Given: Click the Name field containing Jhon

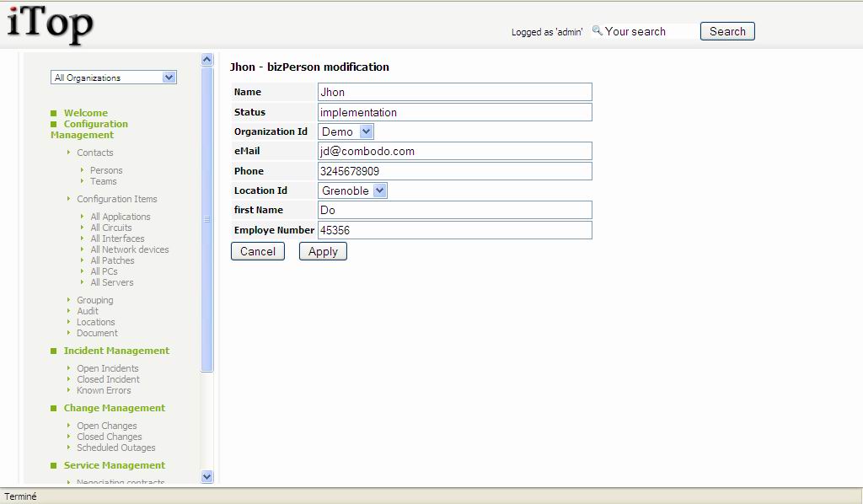Looking at the screenshot, I should [x=454, y=92].
